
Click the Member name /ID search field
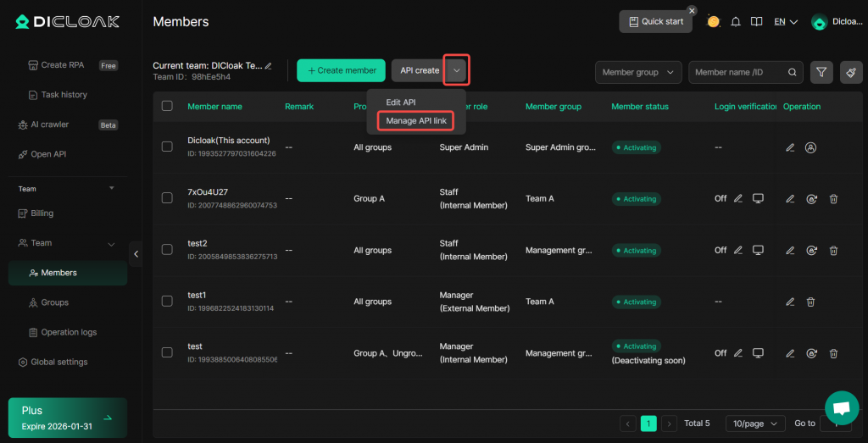point(736,73)
